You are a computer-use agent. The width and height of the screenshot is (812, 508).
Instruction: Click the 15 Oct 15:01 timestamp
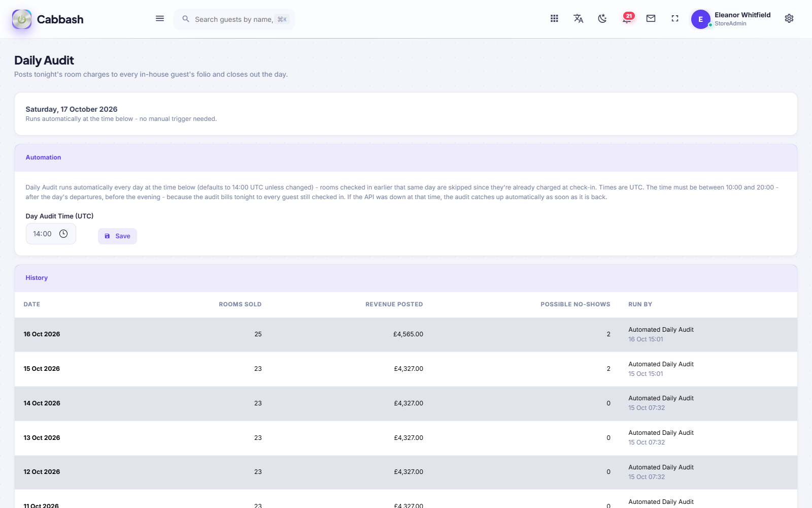pos(646,374)
